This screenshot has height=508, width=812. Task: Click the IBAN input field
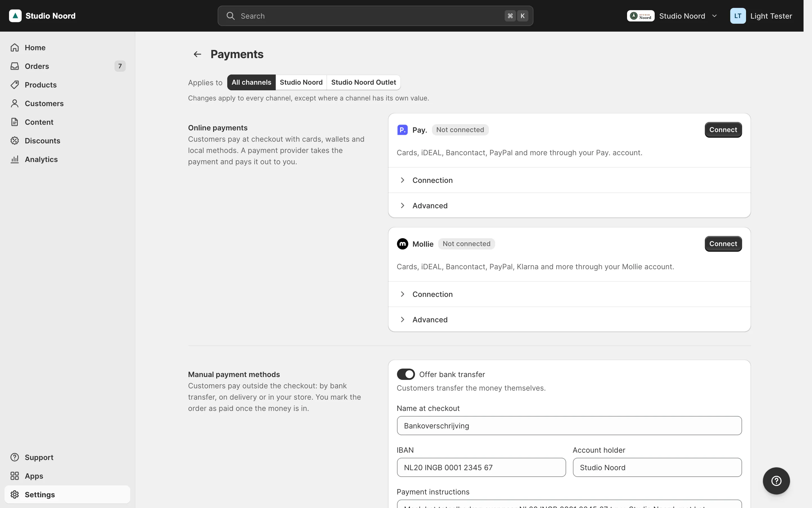point(481,467)
